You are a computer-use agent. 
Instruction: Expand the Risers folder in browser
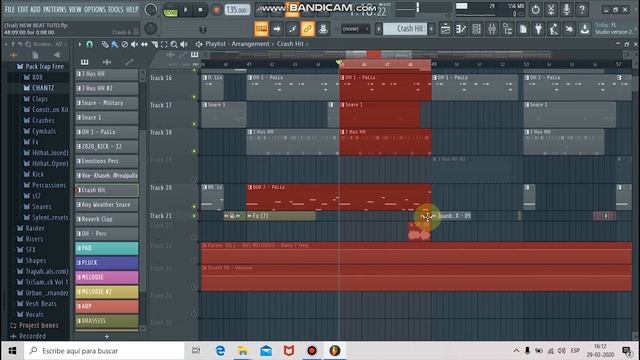point(34,239)
